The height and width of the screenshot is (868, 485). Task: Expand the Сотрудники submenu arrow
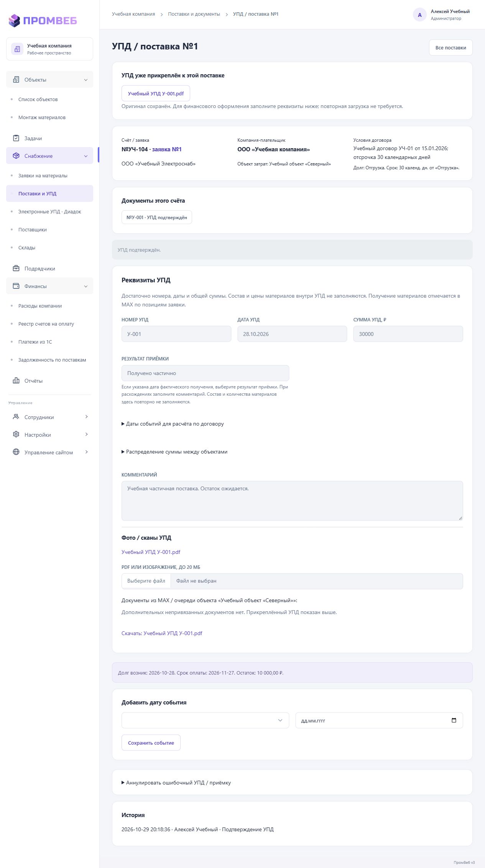pyautogui.click(x=87, y=417)
